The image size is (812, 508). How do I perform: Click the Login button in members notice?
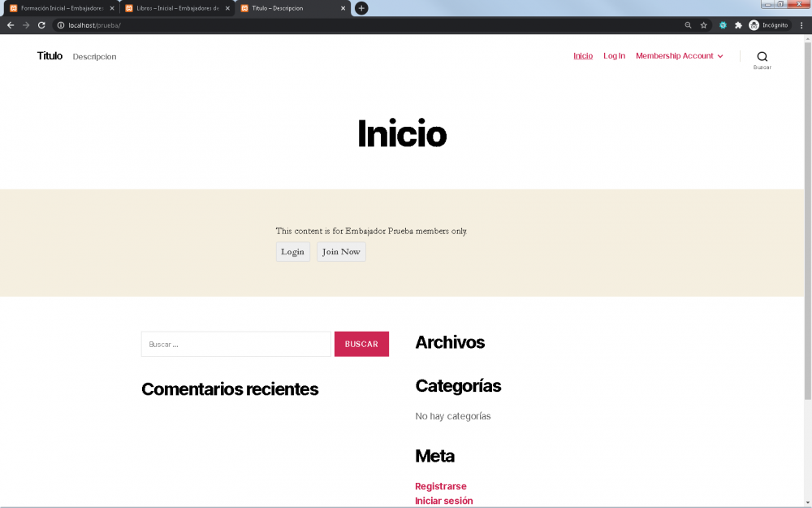[x=292, y=252]
